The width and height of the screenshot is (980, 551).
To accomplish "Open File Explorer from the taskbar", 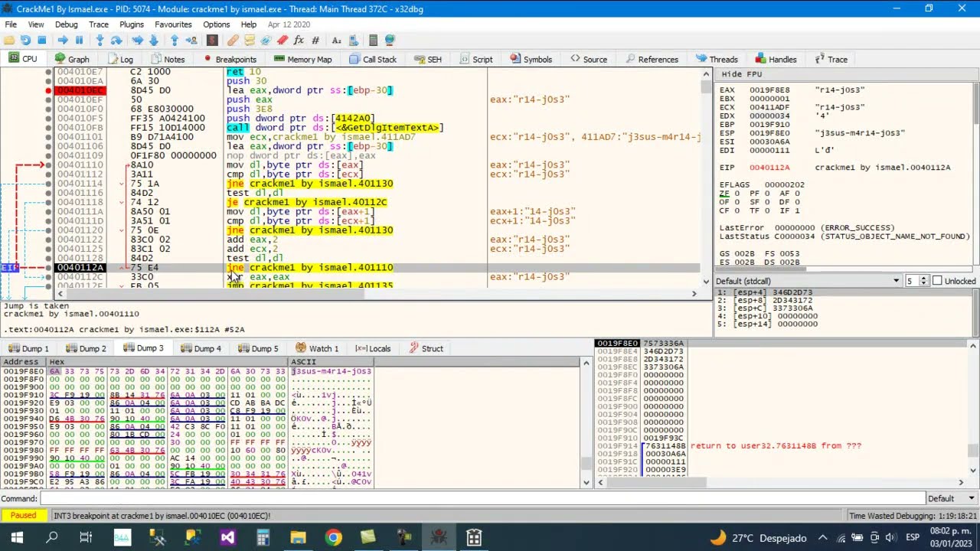I will [x=298, y=537].
